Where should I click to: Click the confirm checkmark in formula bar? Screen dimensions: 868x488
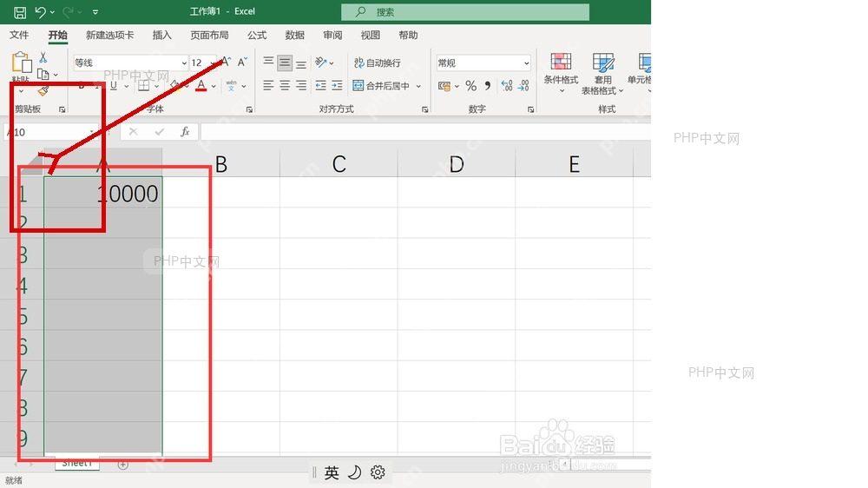(160, 132)
